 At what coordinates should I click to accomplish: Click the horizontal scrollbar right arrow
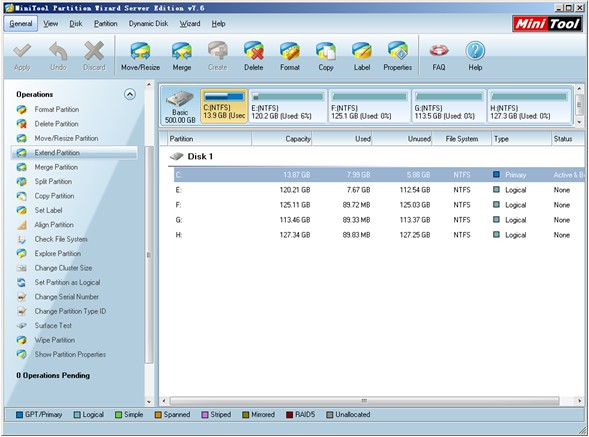579,401
